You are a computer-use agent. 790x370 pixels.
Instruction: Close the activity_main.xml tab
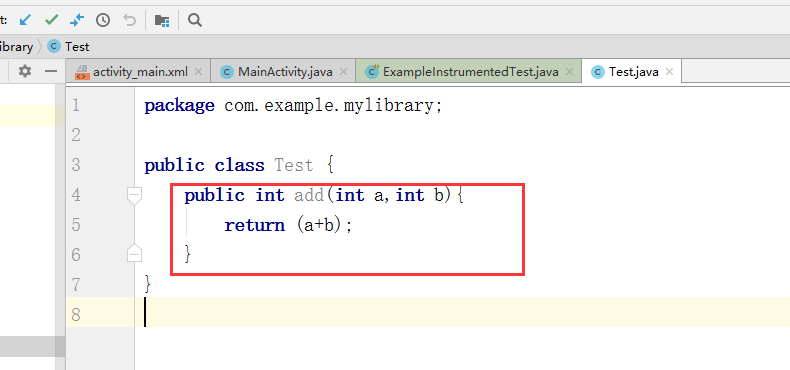click(x=199, y=72)
